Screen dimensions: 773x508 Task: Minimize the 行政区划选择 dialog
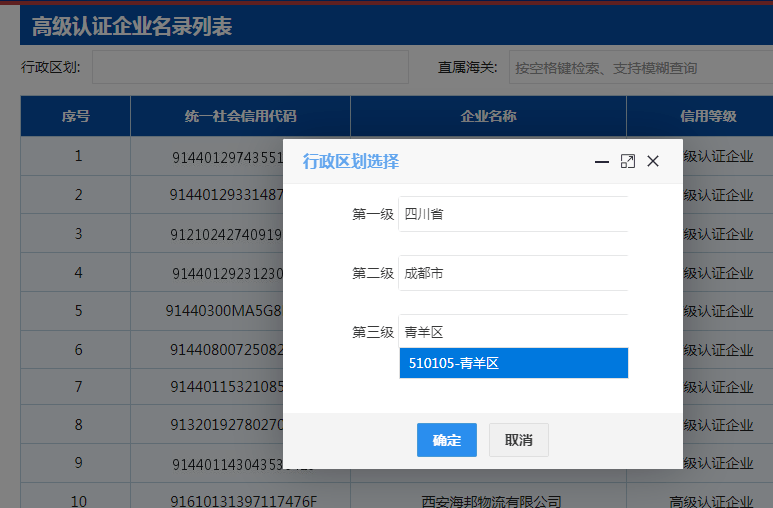click(601, 161)
